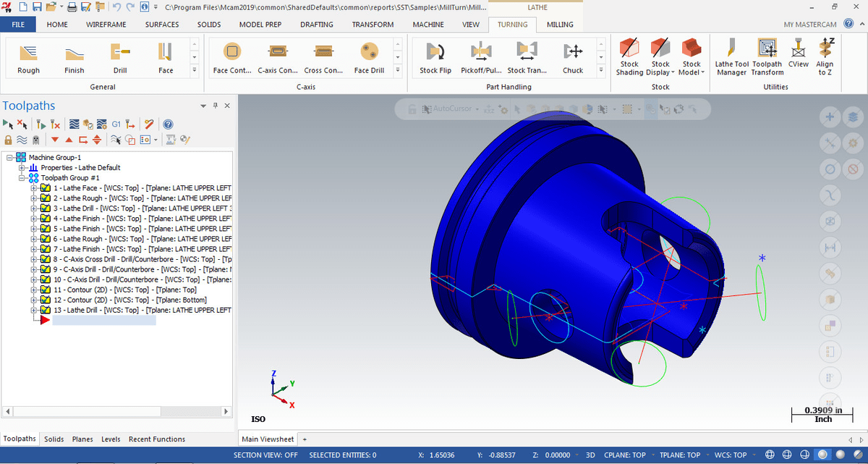868x464 pixels.
Task: Choose the Face turning toolpath
Action: pos(166,56)
